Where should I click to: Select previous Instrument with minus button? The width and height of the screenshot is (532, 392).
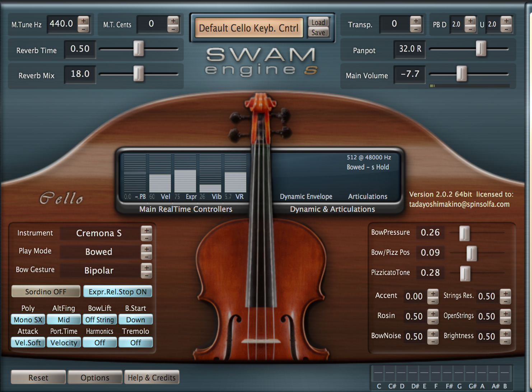coord(146,238)
